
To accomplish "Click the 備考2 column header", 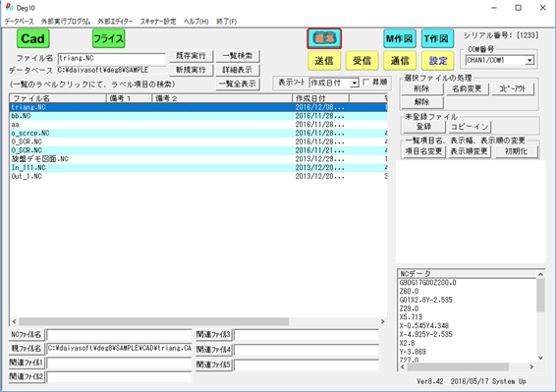I will point(222,98).
